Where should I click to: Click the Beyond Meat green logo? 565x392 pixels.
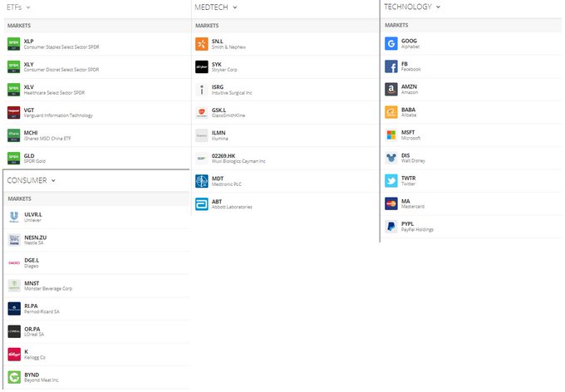pos(14,377)
